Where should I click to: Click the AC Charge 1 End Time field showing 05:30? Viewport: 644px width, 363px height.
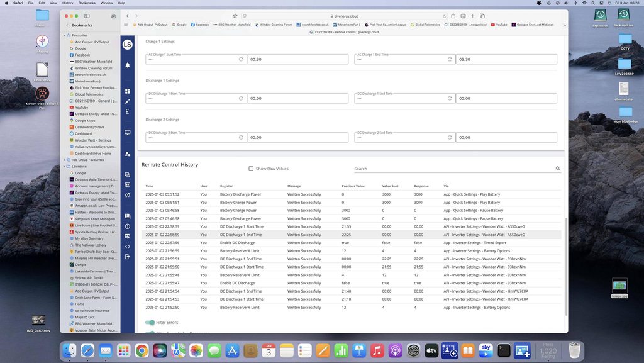click(506, 59)
